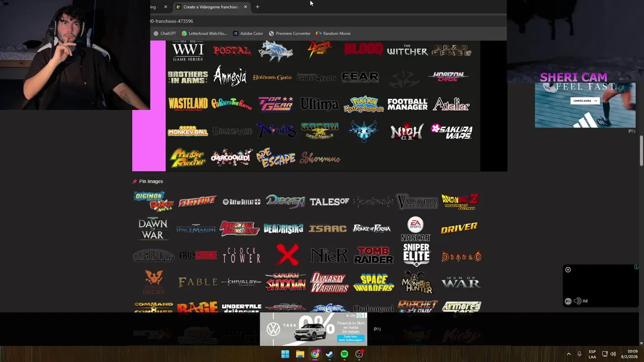This screenshot has width=644, height=362.
Task: Select the WWI Game Series logo
Action: [x=188, y=51]
